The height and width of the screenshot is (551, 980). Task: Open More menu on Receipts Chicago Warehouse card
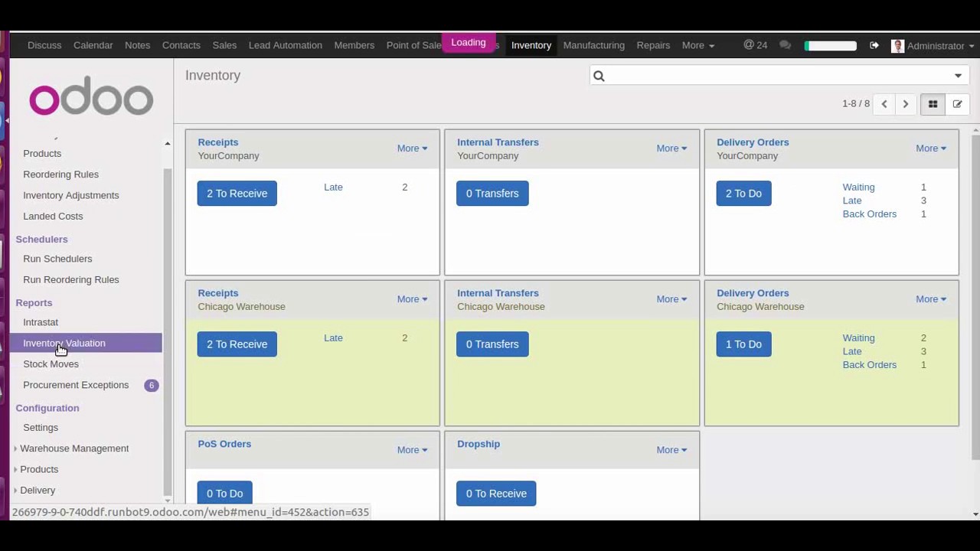pos(412,299)
